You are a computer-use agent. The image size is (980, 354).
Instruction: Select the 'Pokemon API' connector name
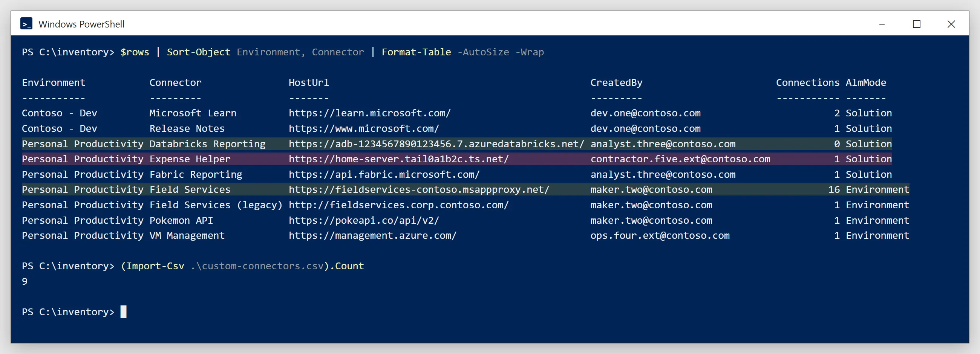click(181, 220)
